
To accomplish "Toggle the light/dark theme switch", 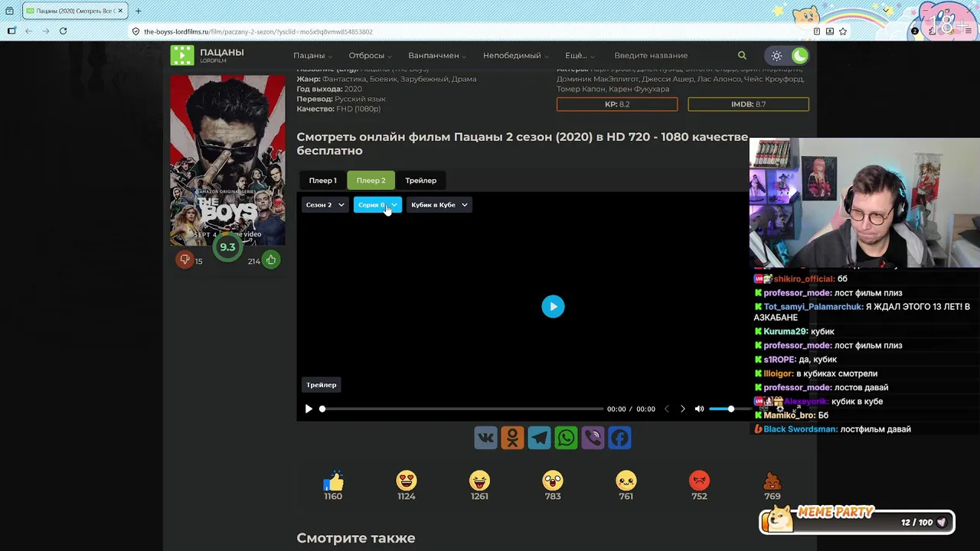I will click(x=788, y=56).
